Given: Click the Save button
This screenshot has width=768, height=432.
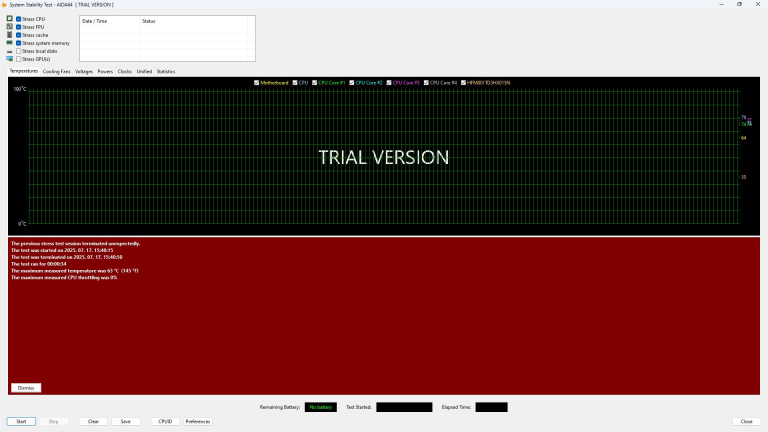Looking at the screenshot, I should click(x=125, y=421).
